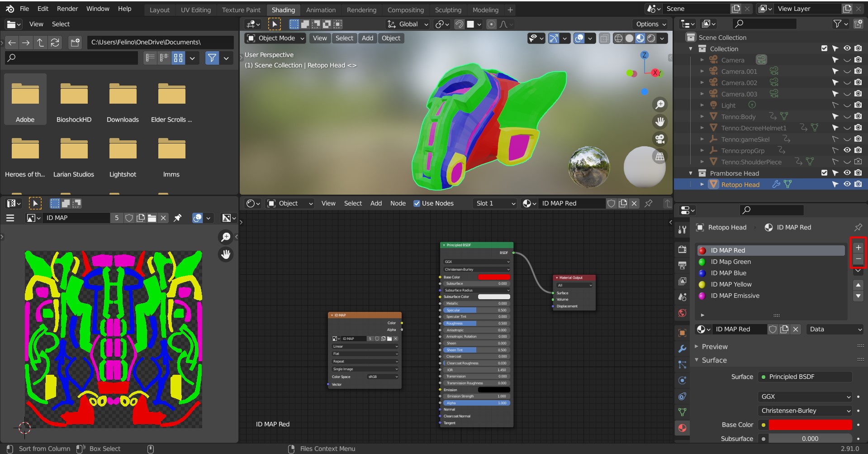Remove the selected material slot
The image size is (868, 454).
coord(858,259)
